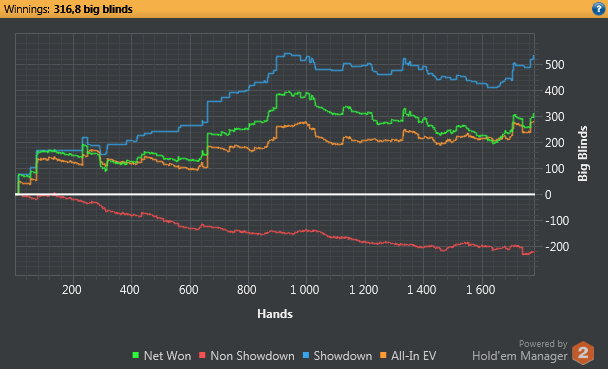Click the 600 hands axis label
The width and height of the screenshot is (608, 369).
pyautogui.click(x=188, y=290)
